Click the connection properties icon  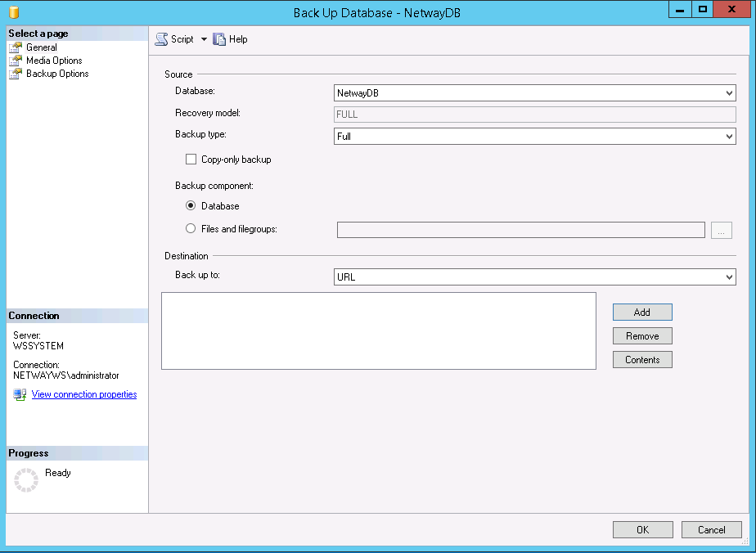click(x=20, y=394)
